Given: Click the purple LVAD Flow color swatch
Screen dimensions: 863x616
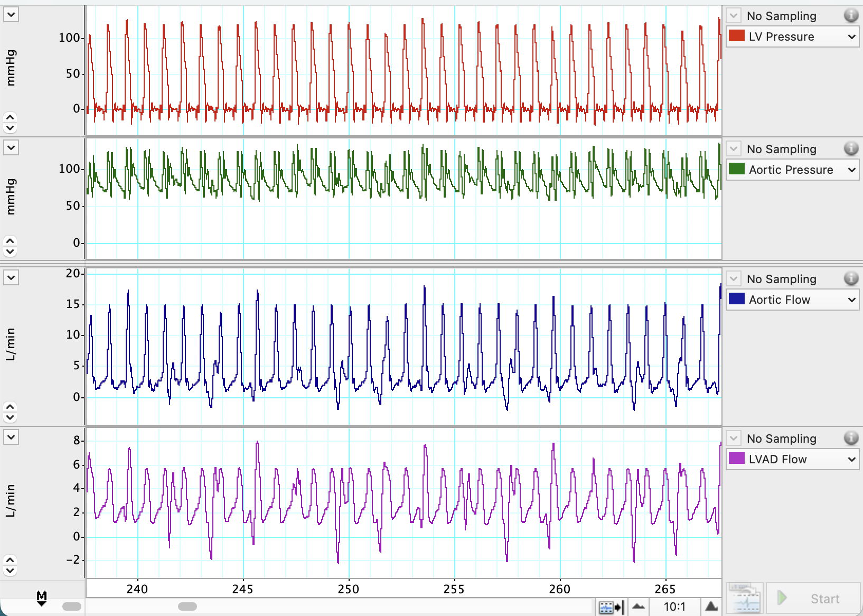Looking at the screenshot, I should coord(736,459).
